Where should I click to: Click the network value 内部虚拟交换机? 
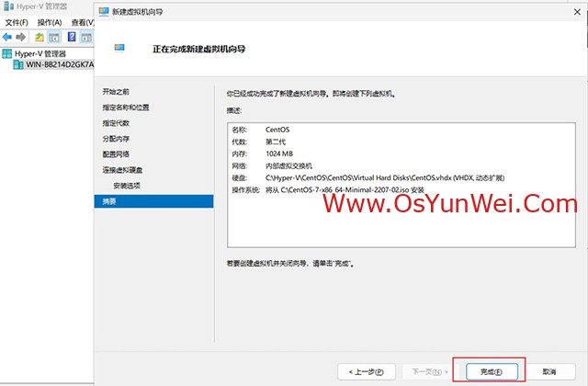(x=288, y=165)
